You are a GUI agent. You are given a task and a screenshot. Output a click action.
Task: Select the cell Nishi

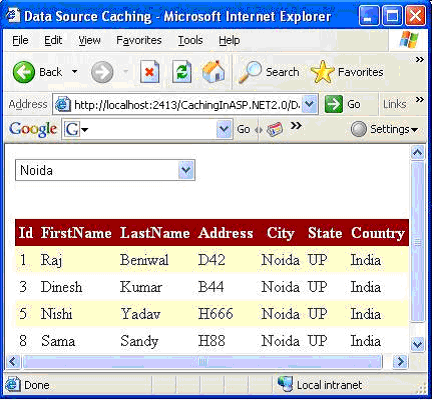click(56, 314)
